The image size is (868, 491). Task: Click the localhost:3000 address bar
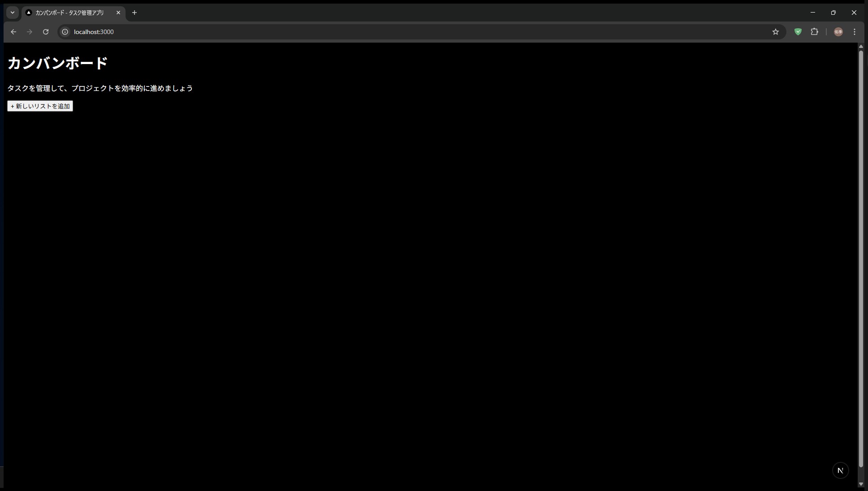(417, 32)
